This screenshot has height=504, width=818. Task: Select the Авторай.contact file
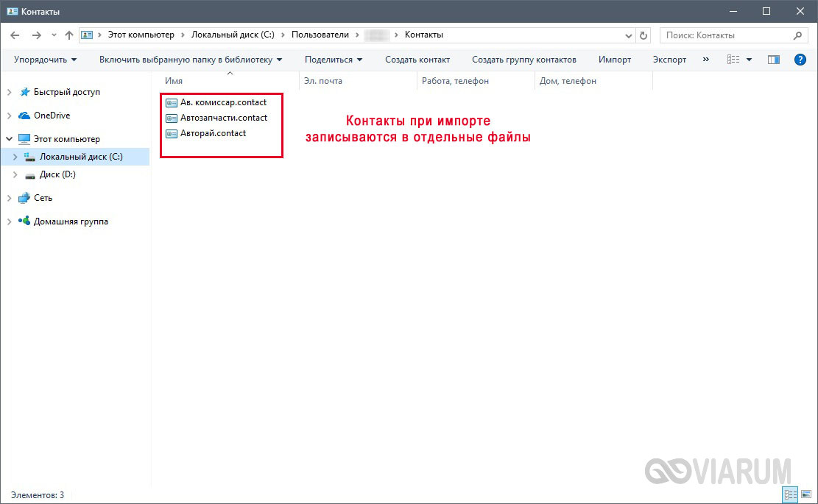coord(213,133)
